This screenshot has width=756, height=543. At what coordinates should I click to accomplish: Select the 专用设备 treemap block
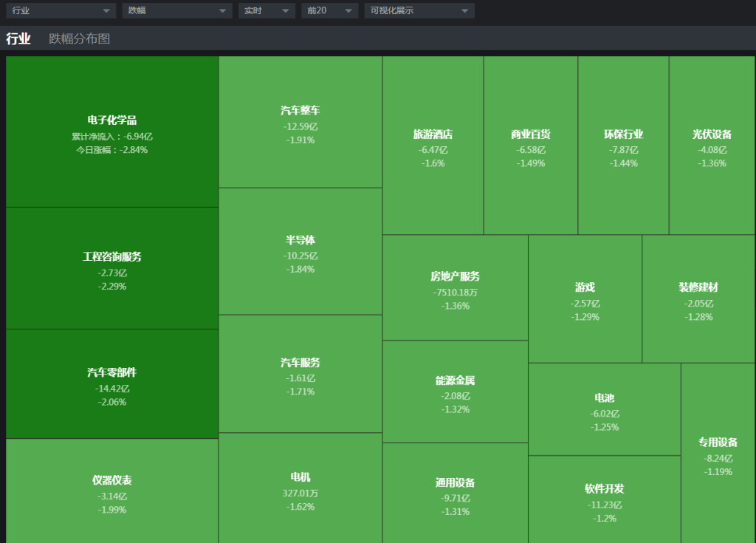point(718,453)
